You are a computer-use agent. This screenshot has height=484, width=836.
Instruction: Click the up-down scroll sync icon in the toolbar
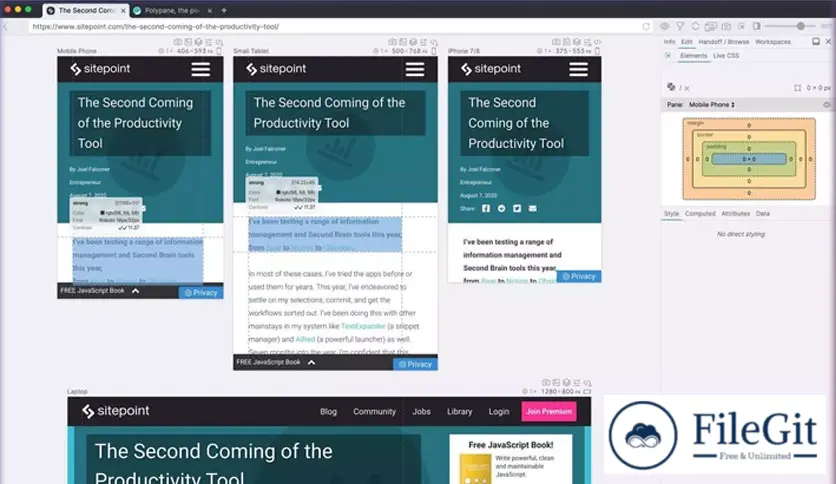695,26
